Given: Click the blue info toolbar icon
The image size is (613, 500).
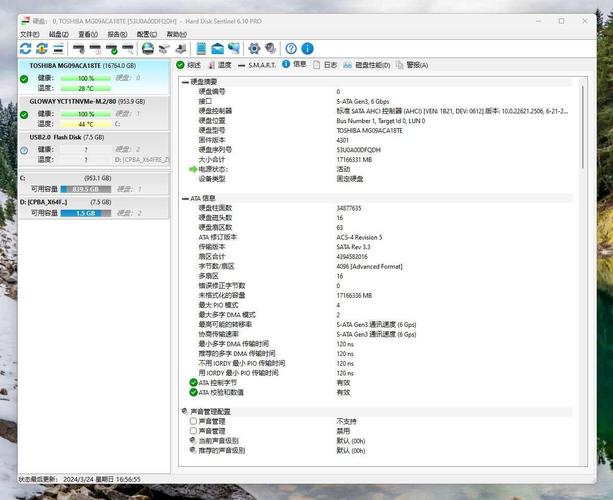Looking at the screenshot, I should (307, 48).
